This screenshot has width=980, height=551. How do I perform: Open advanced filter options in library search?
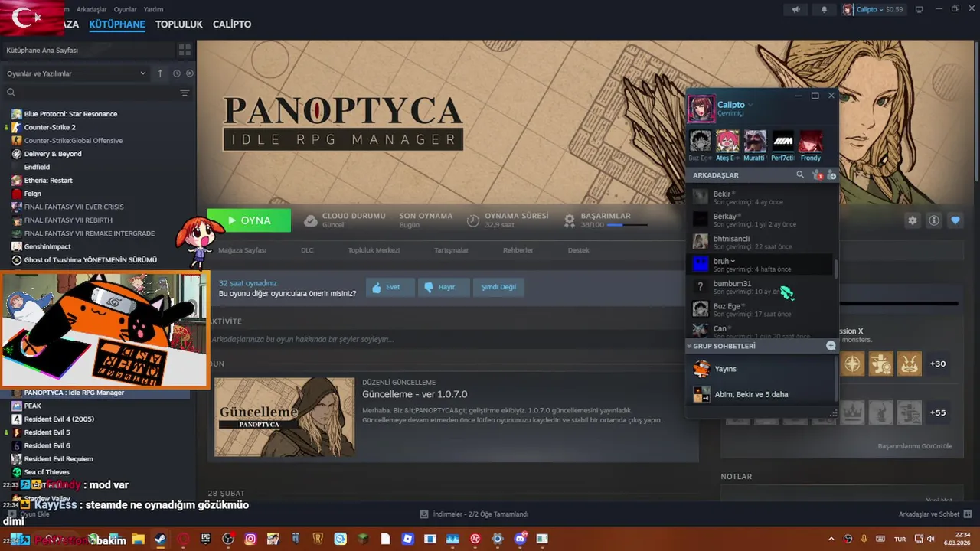coord(185,93)
